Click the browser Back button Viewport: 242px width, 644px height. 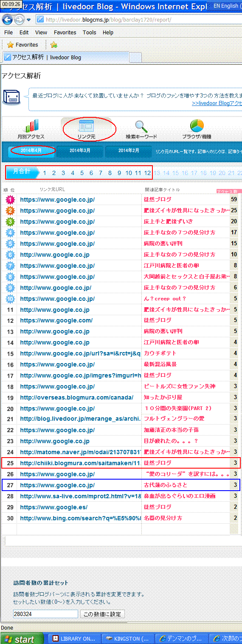8,19
